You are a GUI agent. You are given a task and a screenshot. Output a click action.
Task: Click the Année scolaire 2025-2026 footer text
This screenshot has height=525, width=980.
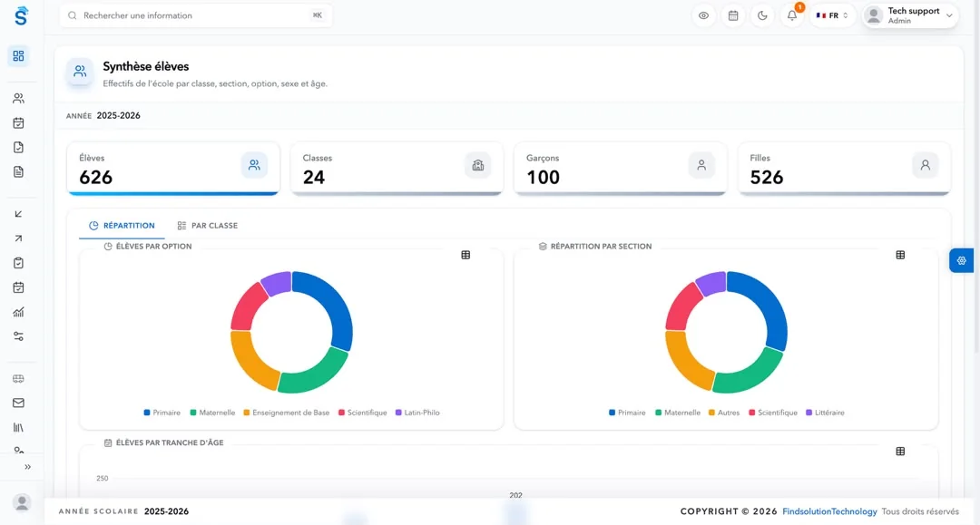123,511
